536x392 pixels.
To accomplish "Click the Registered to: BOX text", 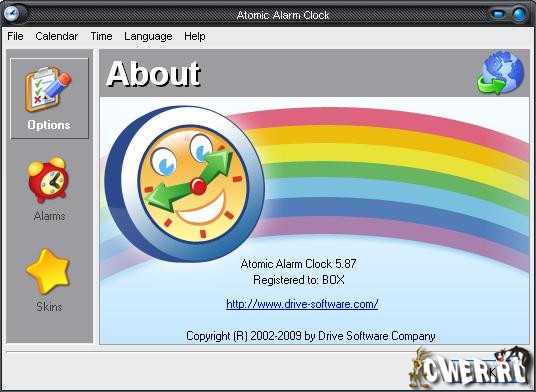I will coord(299,280).
